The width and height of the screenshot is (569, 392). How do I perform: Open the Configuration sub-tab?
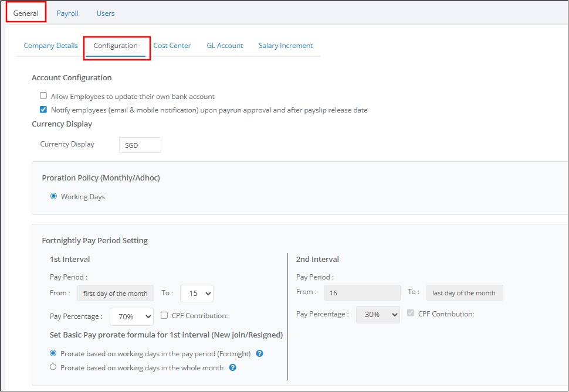point(116,46)
